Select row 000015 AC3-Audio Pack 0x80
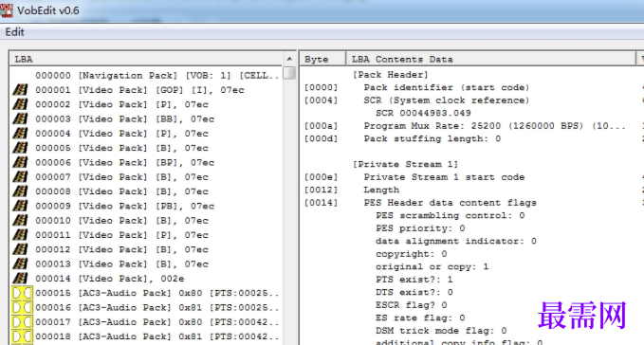644x345 pixels. 157,293
